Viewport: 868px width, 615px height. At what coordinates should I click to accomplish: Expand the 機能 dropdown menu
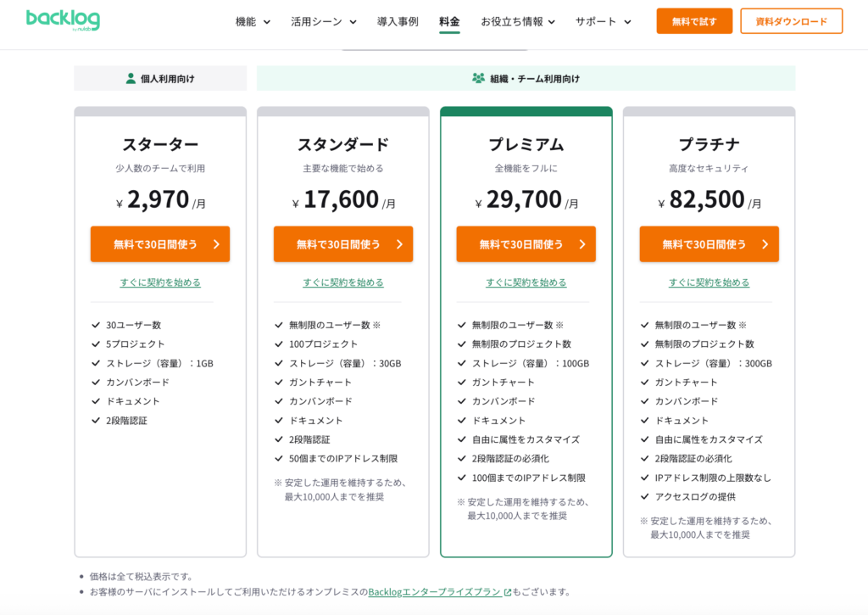[253, 22]
